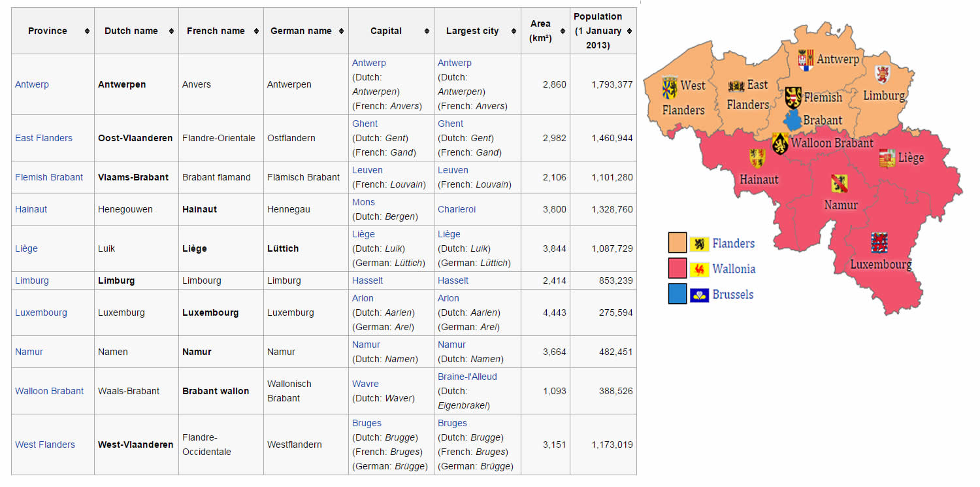
Task: Click the Liège coat of arms on map
Action: [x=887, y=158]
